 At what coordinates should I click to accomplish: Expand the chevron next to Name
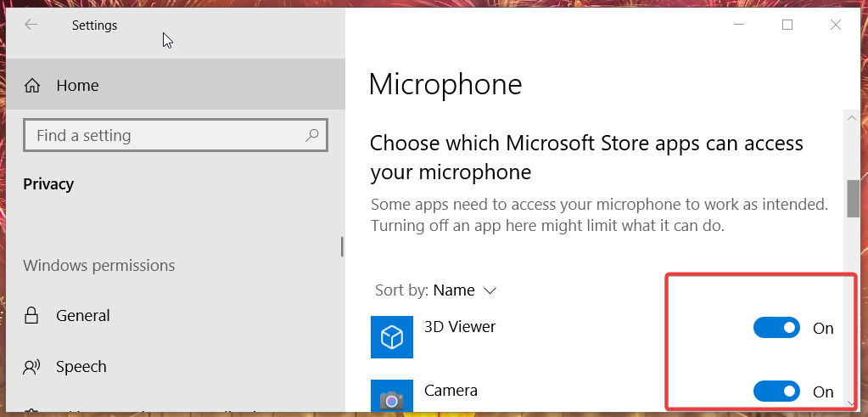click(490, 290)
